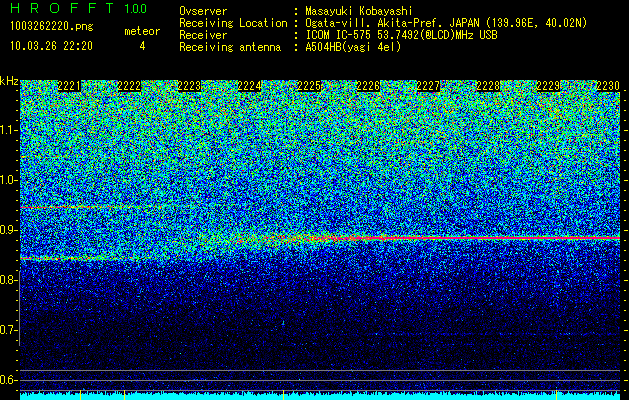Click the kHz axis unit label
Screen dimensions: 629x400
point(9,81)
